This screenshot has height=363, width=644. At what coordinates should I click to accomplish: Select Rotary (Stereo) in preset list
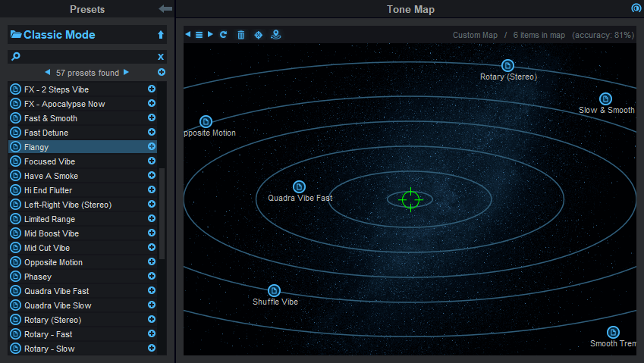(x=83, y=319)
